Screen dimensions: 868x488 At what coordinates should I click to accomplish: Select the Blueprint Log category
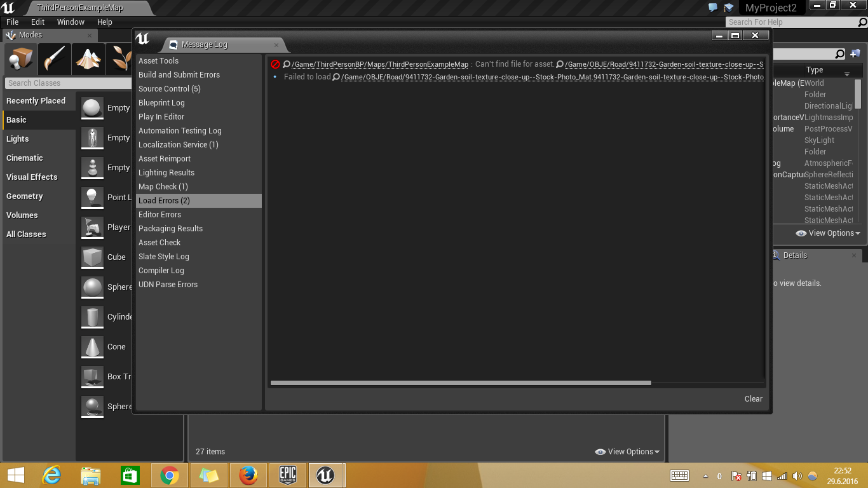pyautogui.click(x=198, y=103)
